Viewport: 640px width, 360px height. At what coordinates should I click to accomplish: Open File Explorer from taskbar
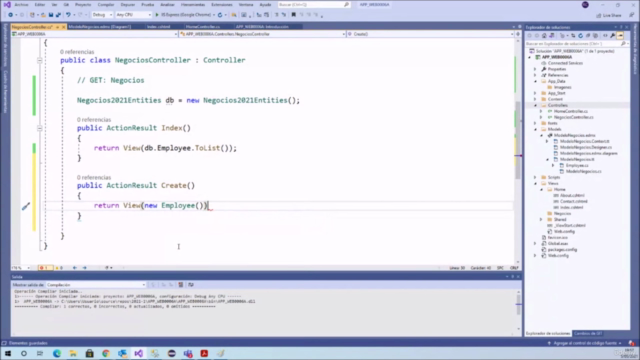point(73,353)
